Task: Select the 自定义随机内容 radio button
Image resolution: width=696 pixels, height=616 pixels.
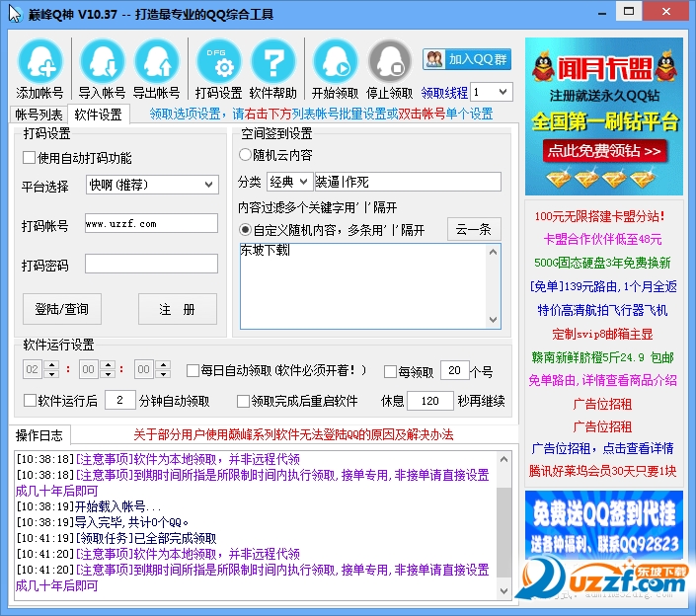Action: [x=245, y=229]
